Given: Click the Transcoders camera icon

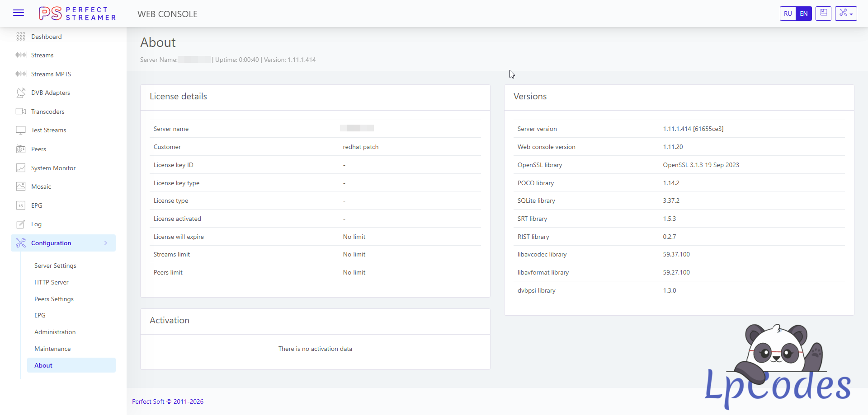Looking at the screenshot, I should click(x=21, y=112).
